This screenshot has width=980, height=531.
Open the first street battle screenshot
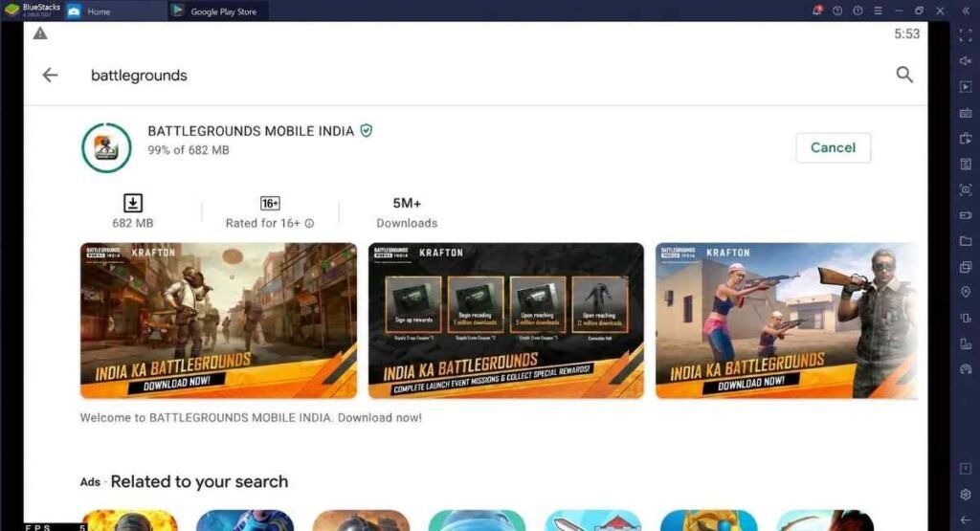pyautogui.click(x=219, y=321)
